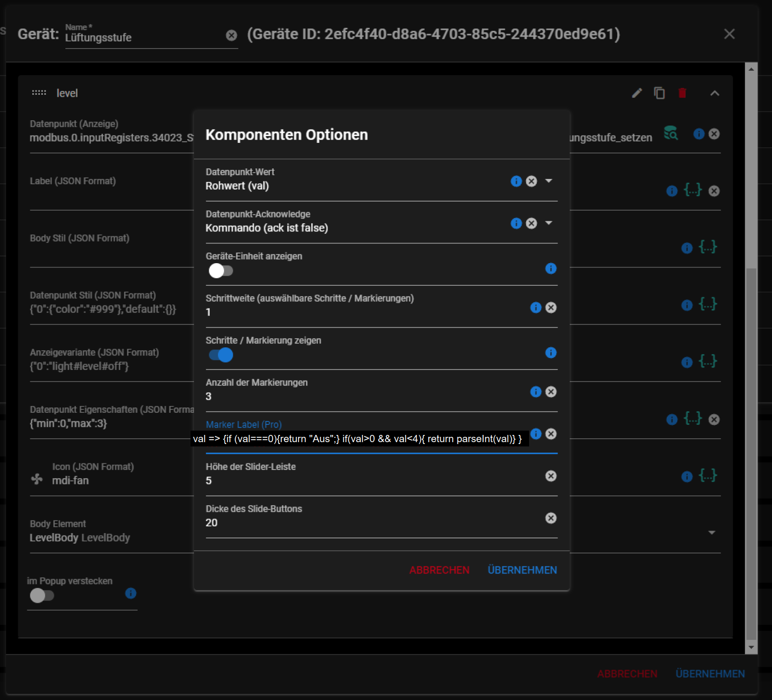
Task: Clear the device name Lüftungsstufe
Action: (x=231, y=35)
